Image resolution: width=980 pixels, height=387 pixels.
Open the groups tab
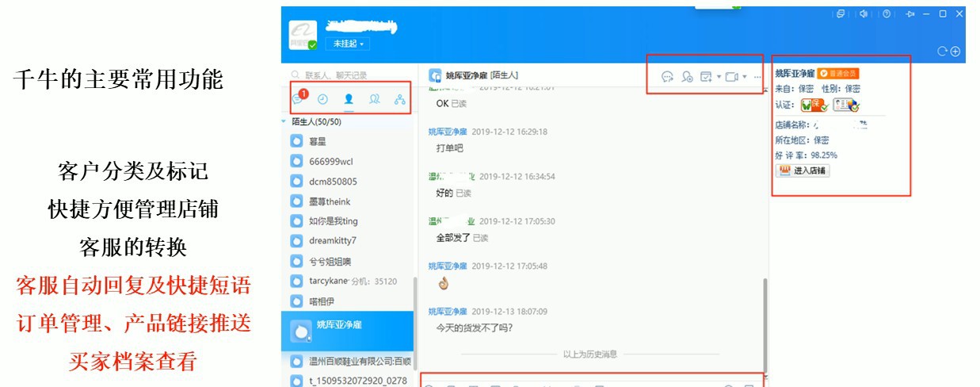374,100
